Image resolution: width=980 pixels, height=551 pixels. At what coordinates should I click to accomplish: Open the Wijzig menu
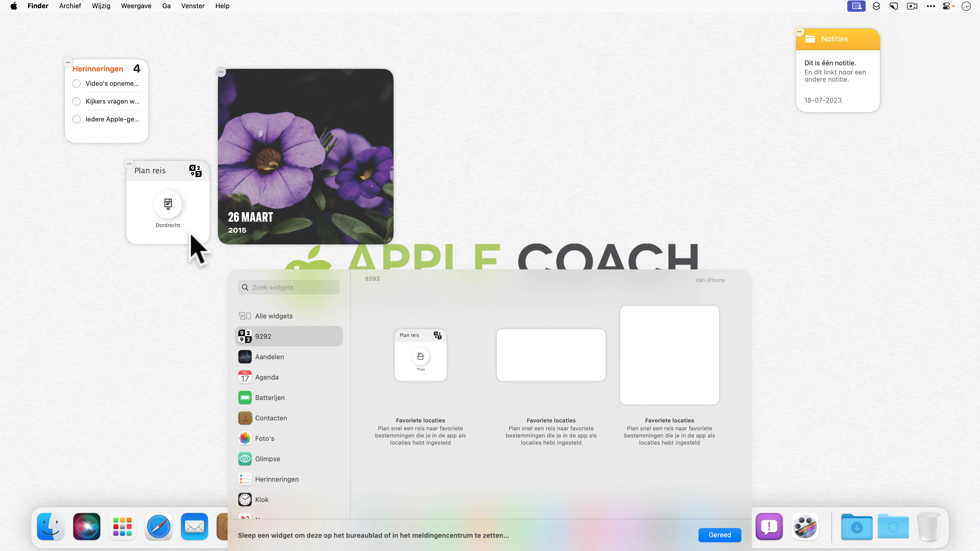click(x=101, y=6)
